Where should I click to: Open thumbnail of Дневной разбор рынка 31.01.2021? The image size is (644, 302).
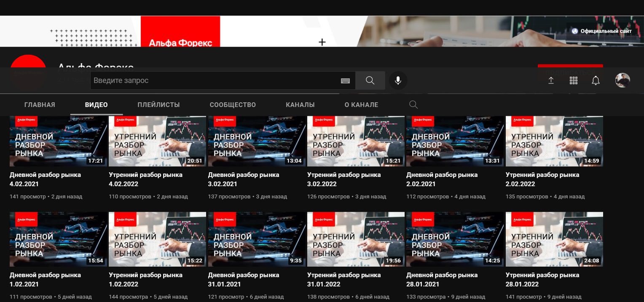click(257, 239)
